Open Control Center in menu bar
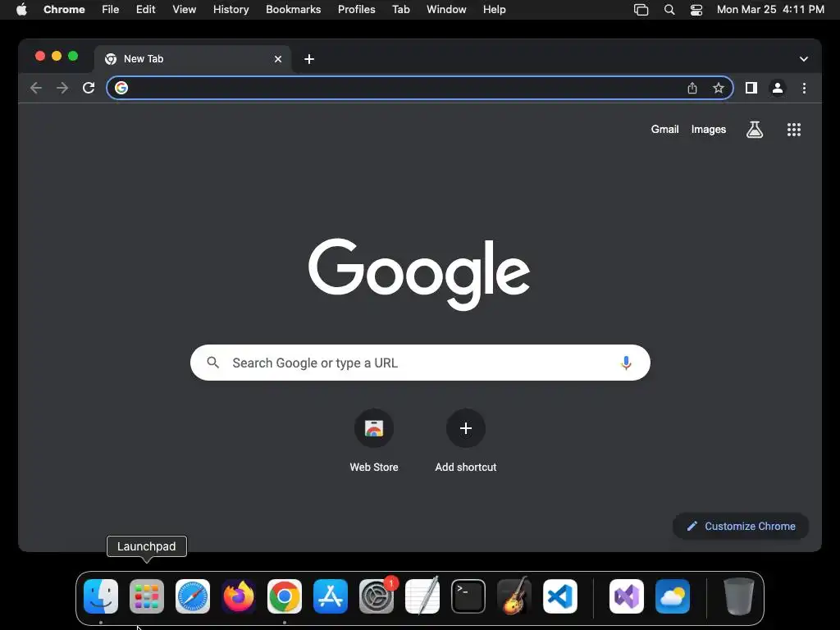The height and width of the screenshot is (630, 840). click(696, 10)
